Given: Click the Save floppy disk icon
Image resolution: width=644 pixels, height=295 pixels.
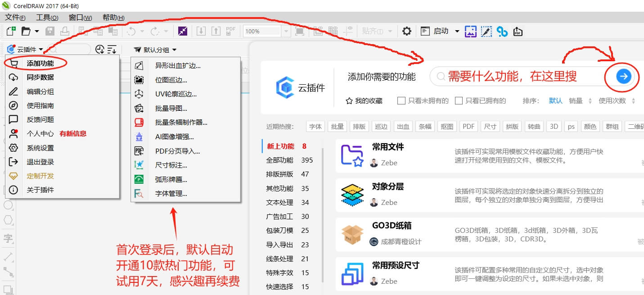Looking at the screenshot, I should 50,31.
